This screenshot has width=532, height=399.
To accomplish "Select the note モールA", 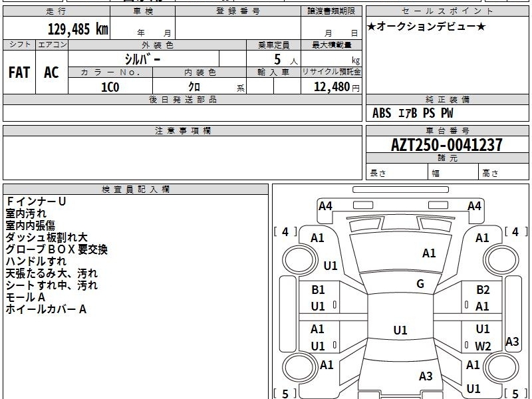I will click(x=25, y=297).
